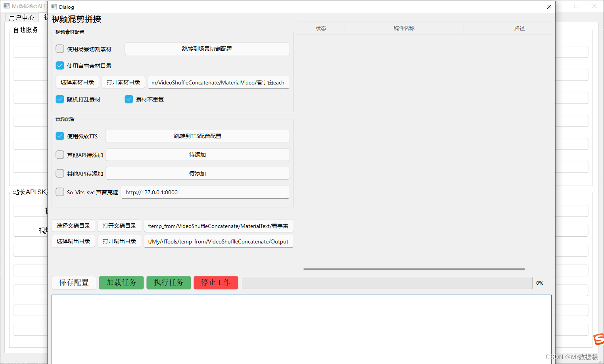Click second 待添加 button

[197, 173]
